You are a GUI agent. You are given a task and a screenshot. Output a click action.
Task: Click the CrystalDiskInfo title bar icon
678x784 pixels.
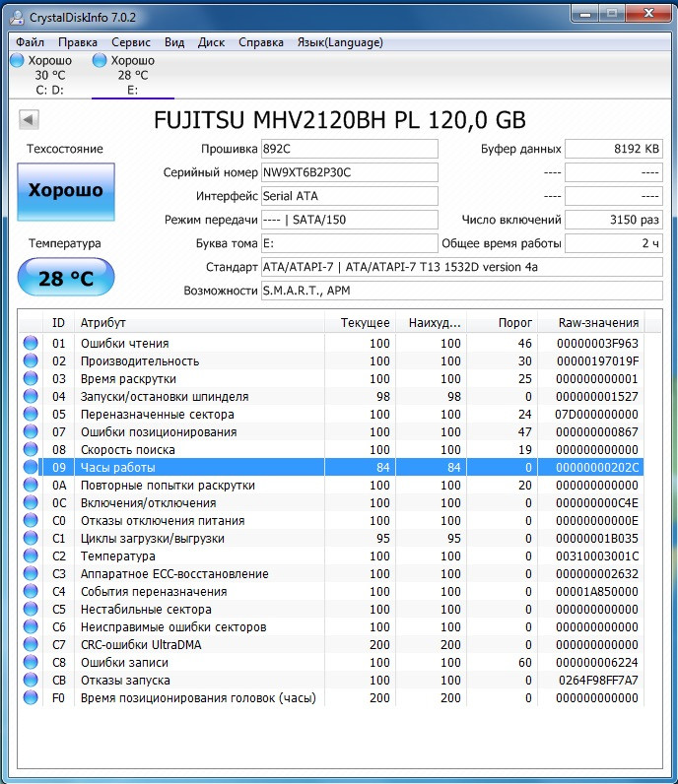coord(17,17)
